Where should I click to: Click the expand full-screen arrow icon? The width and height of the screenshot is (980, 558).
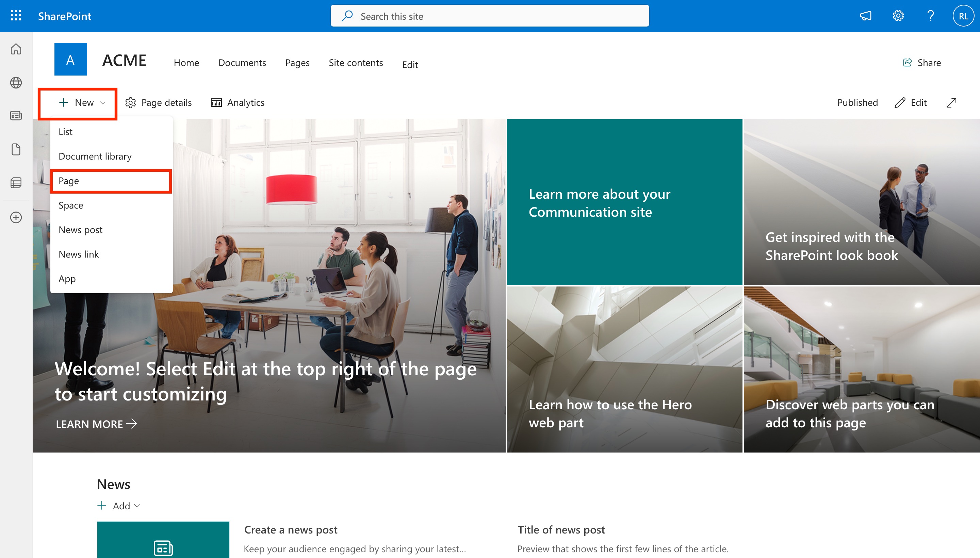[x=951, y=103]
